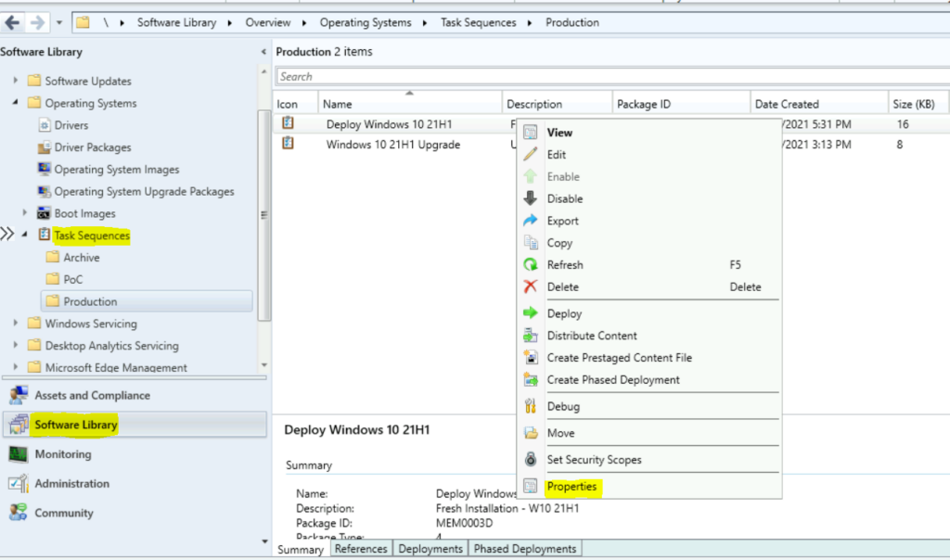Viewport: 950px width, 560px height.
Task: Click Overview in the breadcrumb path
Action: (x=268, y=22)
